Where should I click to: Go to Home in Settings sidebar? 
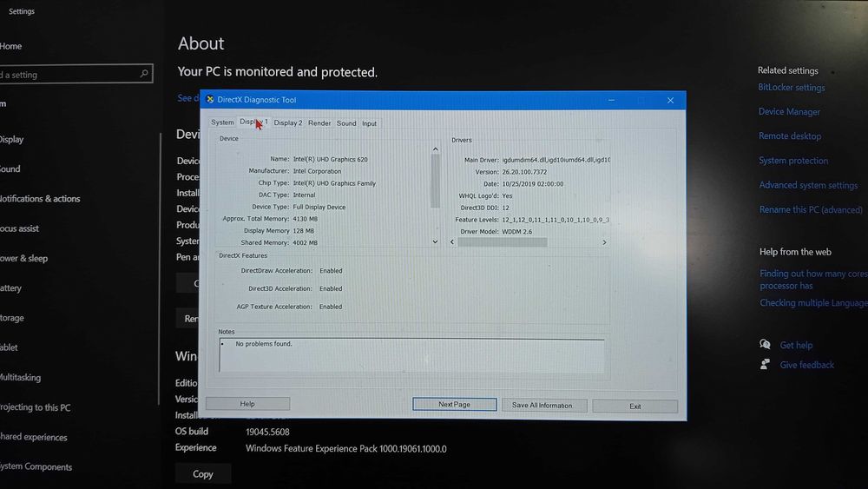point(11,46)
